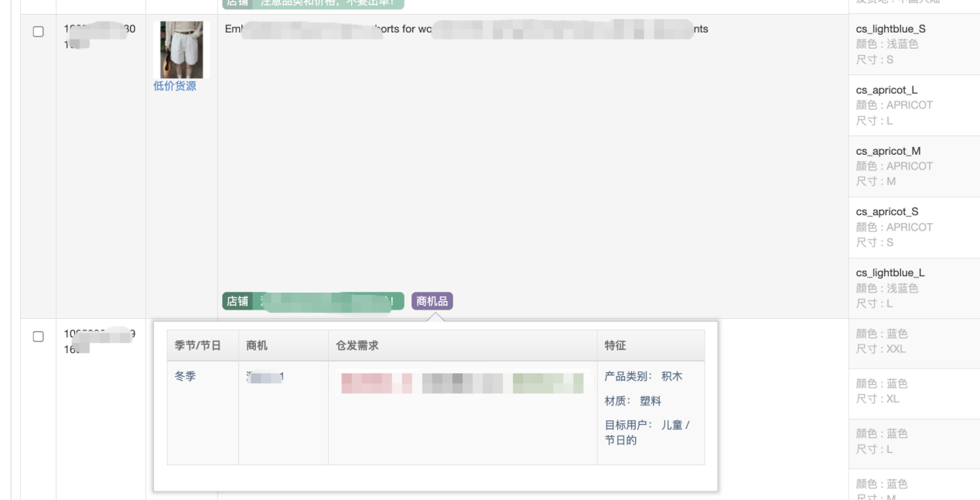The image size is (980, 500).
Task: Click the 商机 column header in the popup
Action: click(257, 346)
